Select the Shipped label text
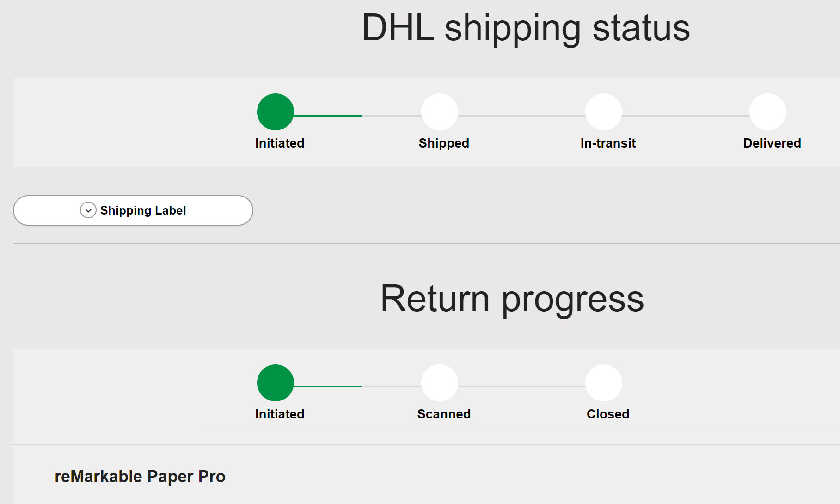The height and width of the screenshot is (504, 840). click(x=444, y=143)
